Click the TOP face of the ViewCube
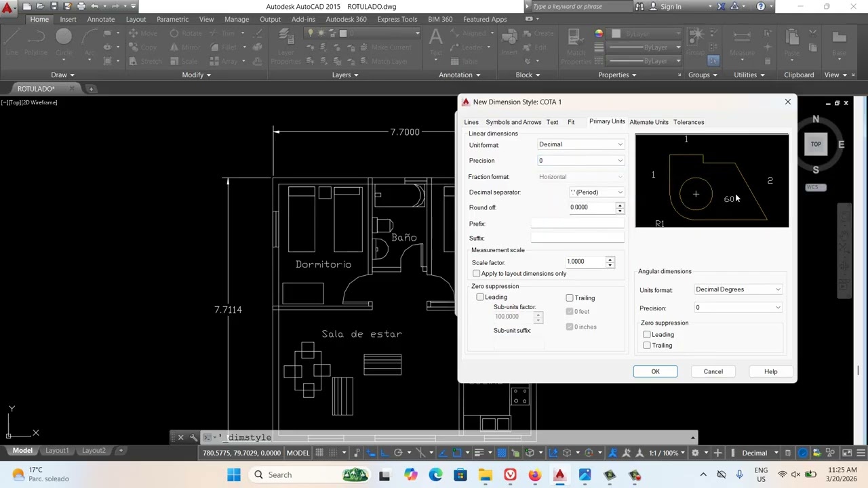This screenshot has width=868, height=488. [x=816, y=144]
